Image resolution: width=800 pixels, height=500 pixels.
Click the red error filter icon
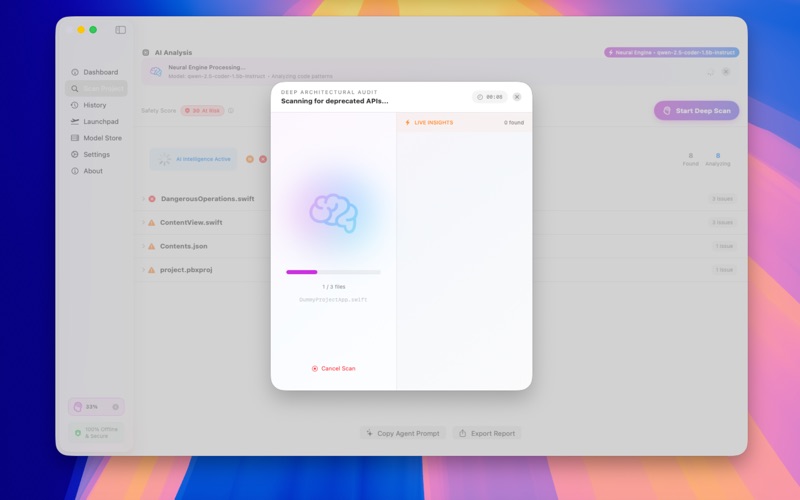(x=263, y=159)
